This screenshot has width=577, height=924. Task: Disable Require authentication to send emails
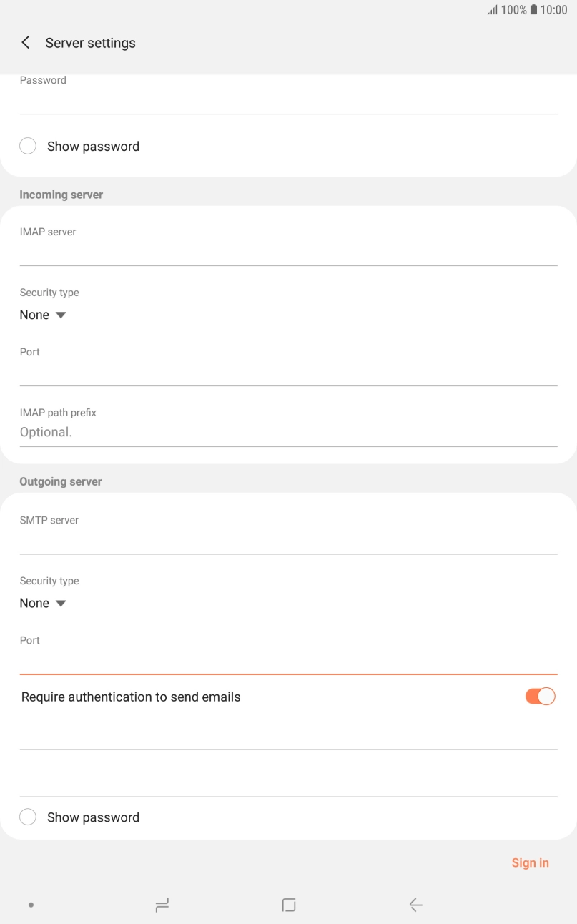click(540, 696)
